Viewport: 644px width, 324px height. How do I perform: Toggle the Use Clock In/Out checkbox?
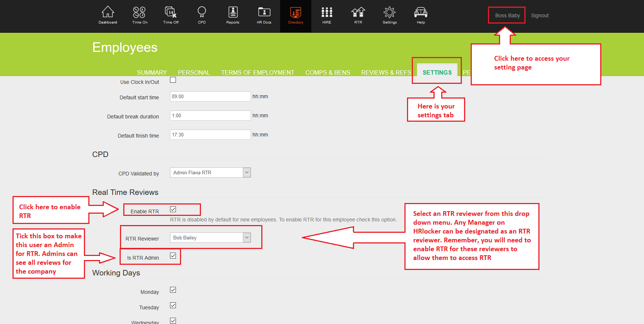[173, 80]
